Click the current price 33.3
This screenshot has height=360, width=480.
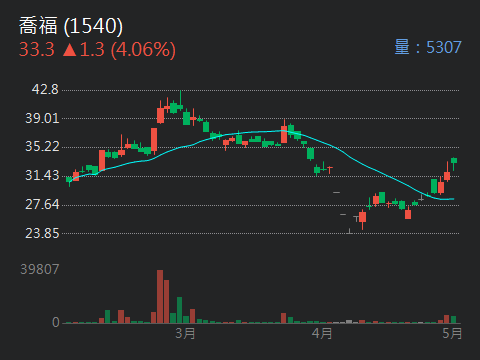37,49
